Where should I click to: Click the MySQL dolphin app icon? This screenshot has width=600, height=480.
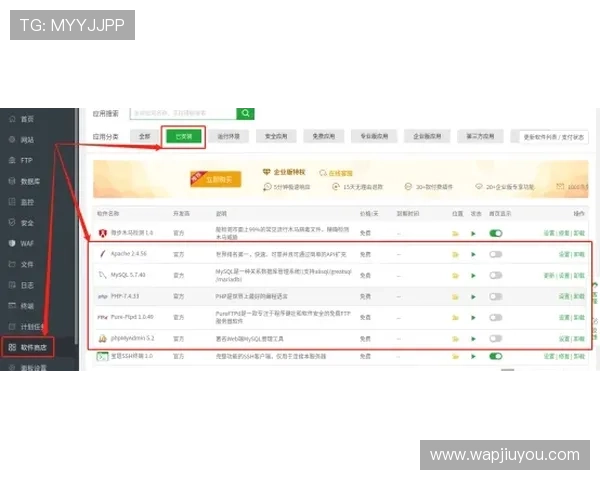point(102,275)
